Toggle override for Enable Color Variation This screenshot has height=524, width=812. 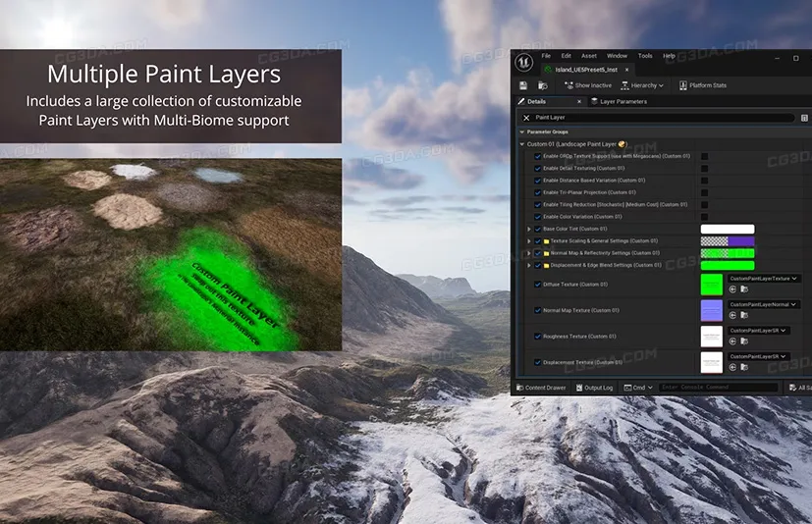(x=537, y=217)
